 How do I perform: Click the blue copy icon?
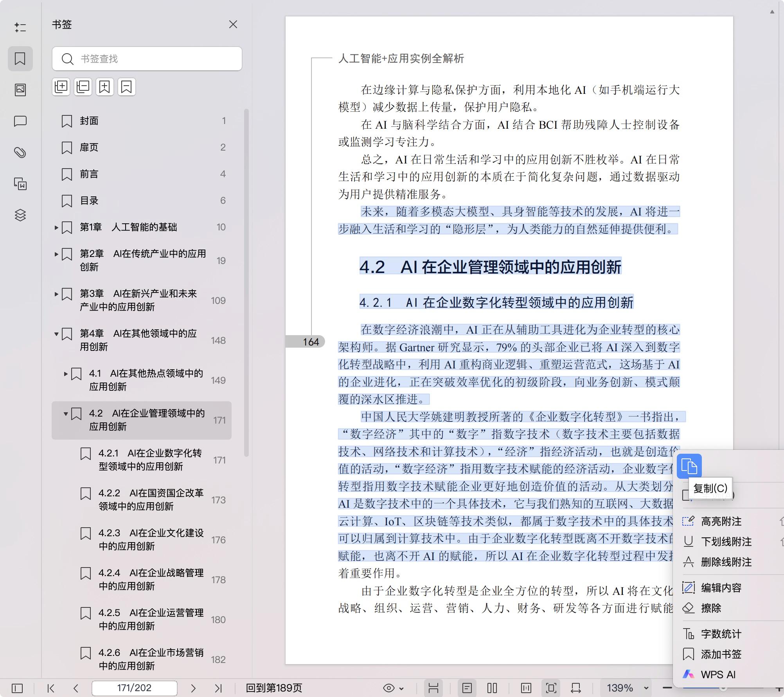point(689,466)
